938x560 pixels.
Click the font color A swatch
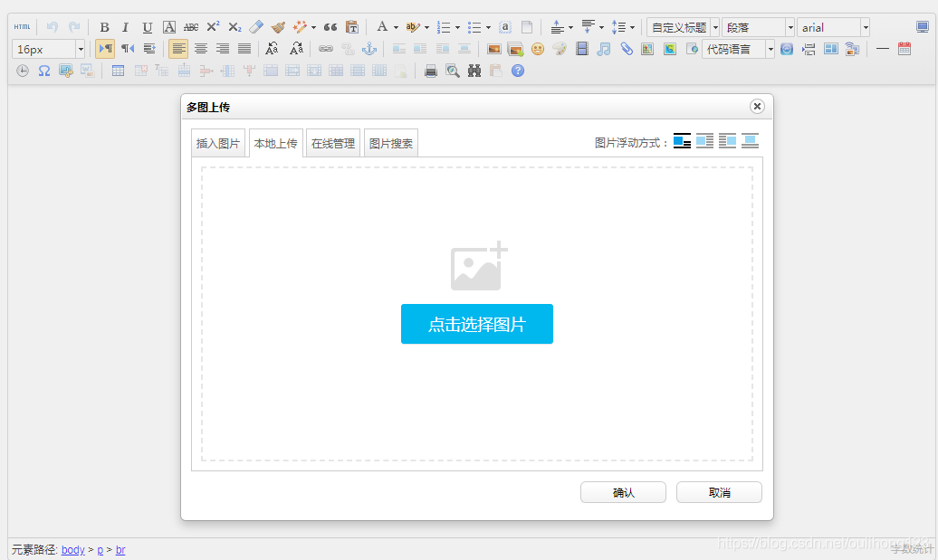click(382, 27)
